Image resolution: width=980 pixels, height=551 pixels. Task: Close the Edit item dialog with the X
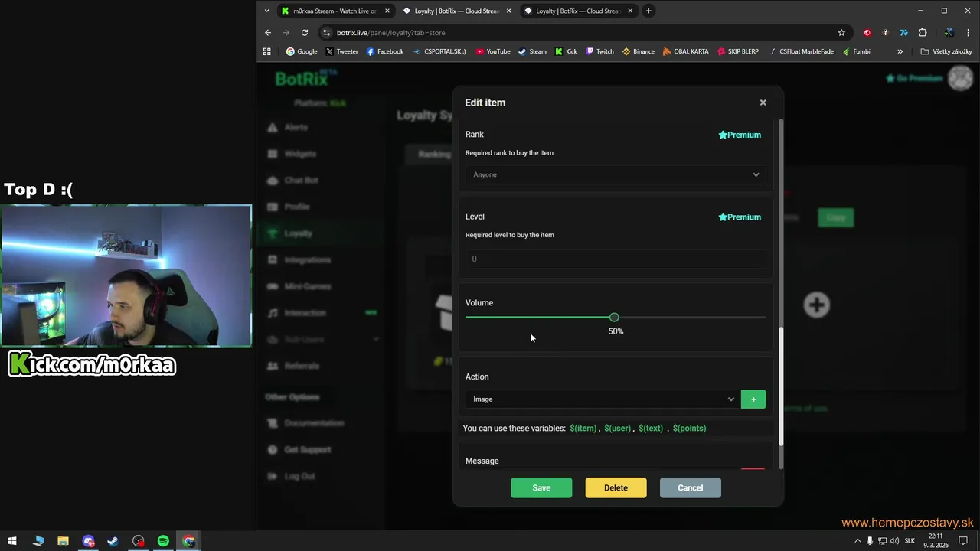coord(763,103)
